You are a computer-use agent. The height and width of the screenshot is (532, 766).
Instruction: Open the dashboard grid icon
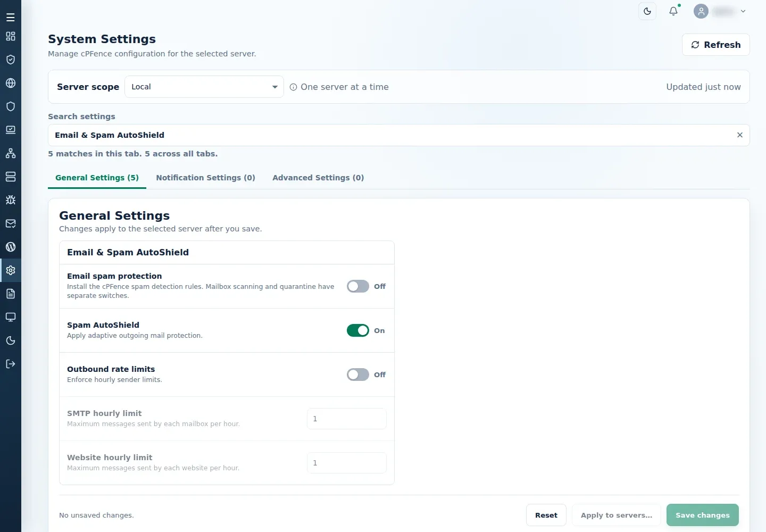coord(11,36)
